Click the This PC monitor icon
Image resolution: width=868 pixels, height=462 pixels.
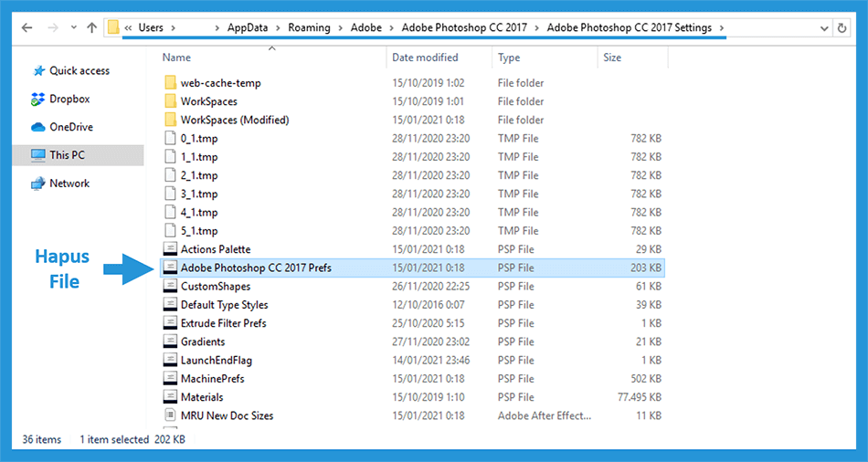tap(37, 155)
